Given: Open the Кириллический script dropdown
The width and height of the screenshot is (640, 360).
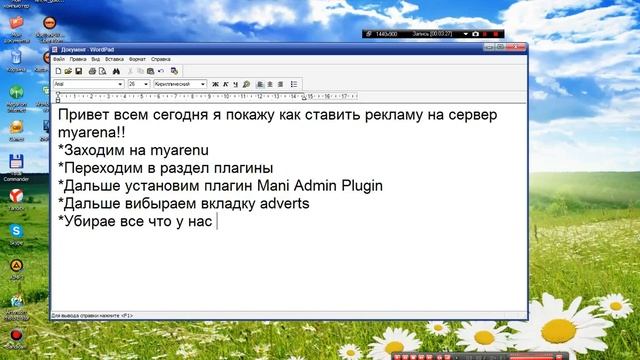Looking at the screenshot, I should tap(203, 84).
